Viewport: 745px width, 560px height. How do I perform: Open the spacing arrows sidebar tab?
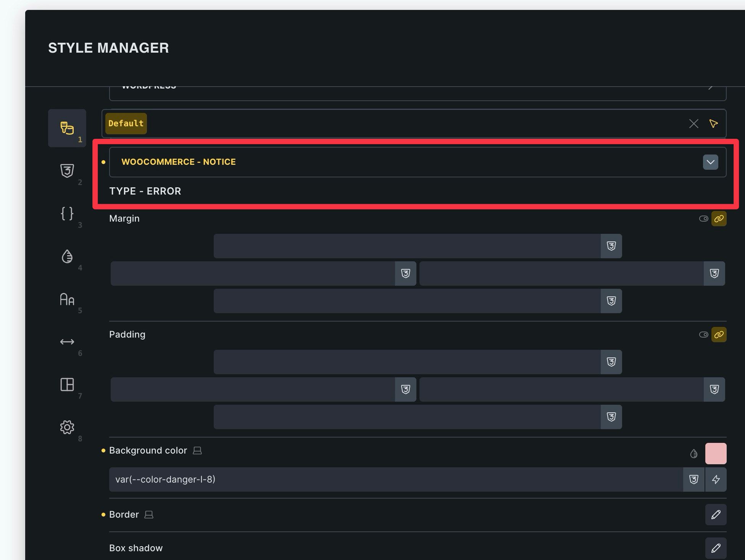pos(67,342)
